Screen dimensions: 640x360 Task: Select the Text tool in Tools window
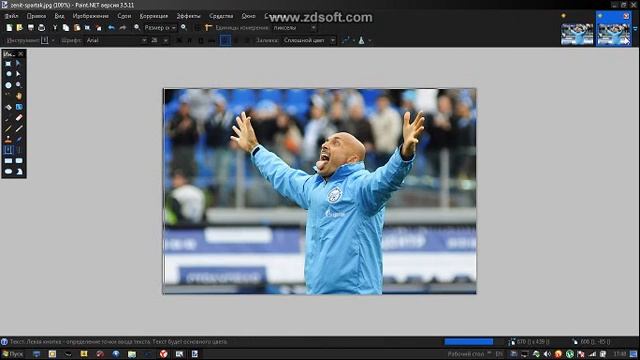click(x=8, y=150)
